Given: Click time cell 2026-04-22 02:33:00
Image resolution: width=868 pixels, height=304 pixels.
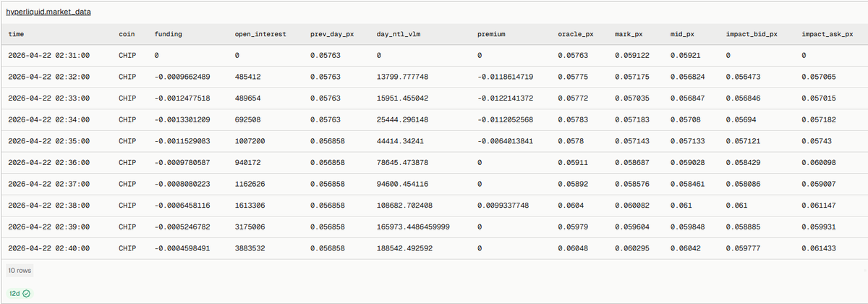Looking at the screenshot, I should point(48,98).
